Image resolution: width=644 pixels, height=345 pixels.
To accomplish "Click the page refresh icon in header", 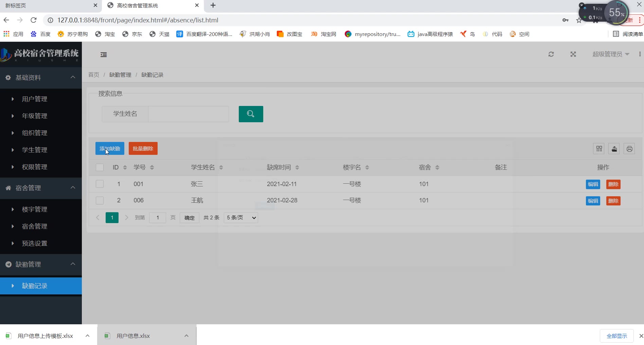I will (551, 54).
